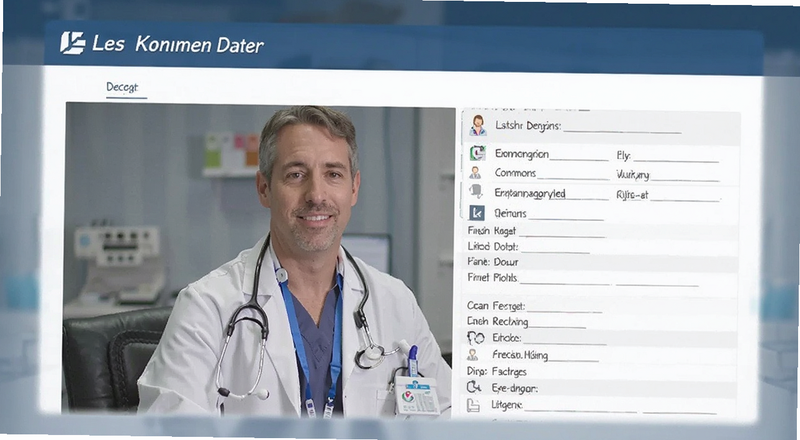Click the Les Konimen Dater logo icon
This screenshot has height=440, width=800.
[73, 43]
